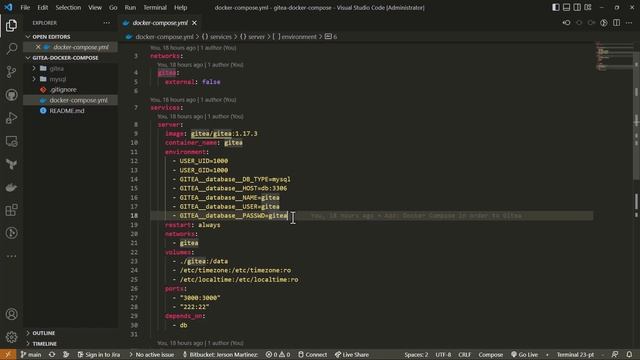Open errors and warnings count in status bar
640x360 pixels.
click(278, 354)
